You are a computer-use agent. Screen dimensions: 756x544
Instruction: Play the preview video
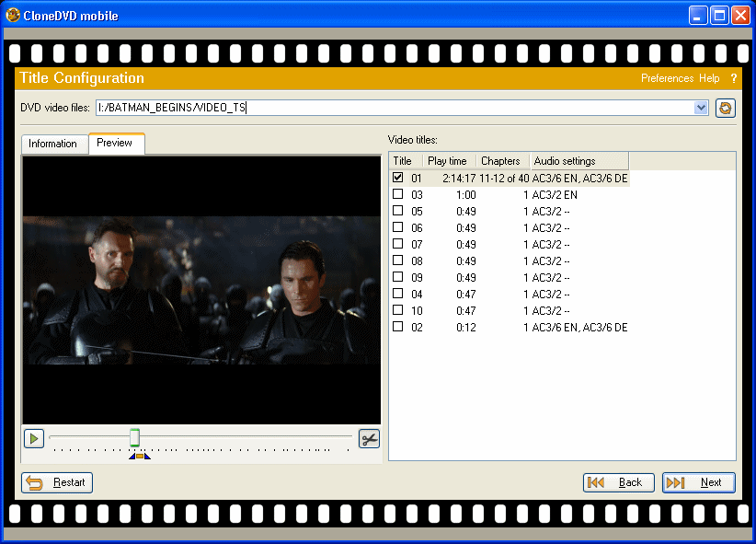(x=34, y=439)
